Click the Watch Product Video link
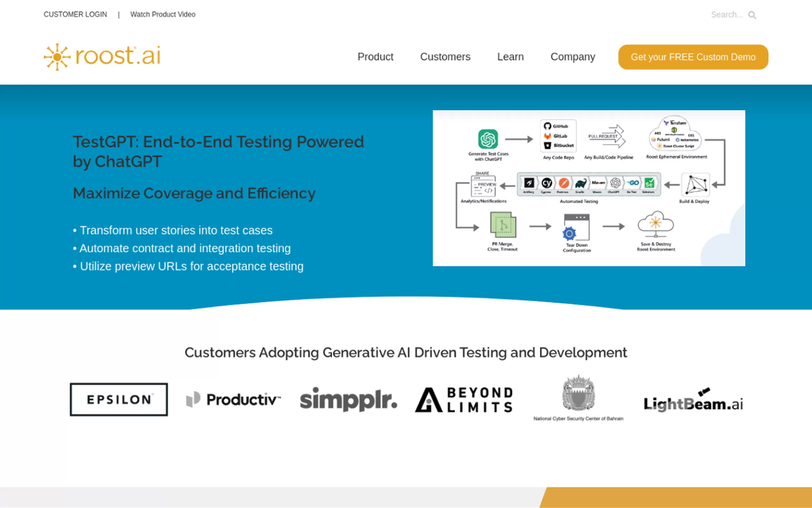Viewport: 812px width, 508px height. (163, 14)
